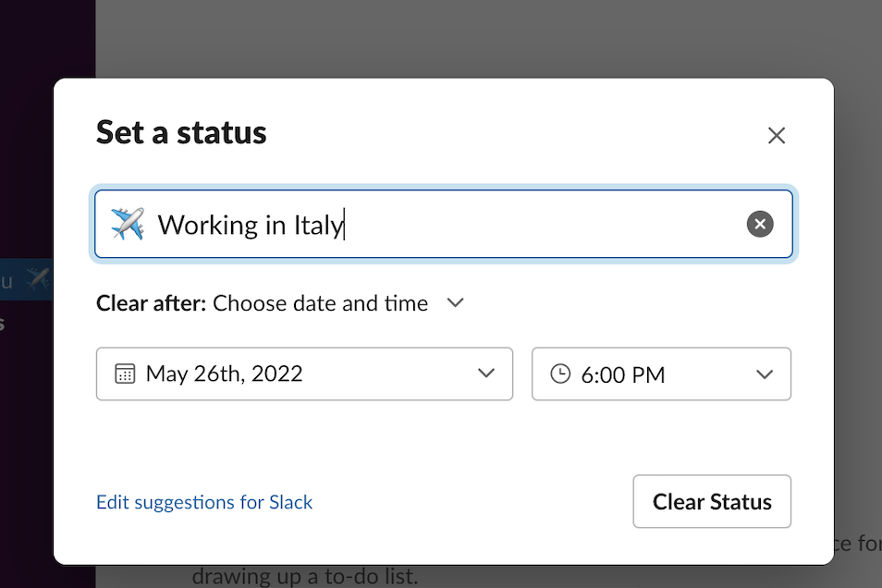Click the Clear Status button

[x=712, y=501]
